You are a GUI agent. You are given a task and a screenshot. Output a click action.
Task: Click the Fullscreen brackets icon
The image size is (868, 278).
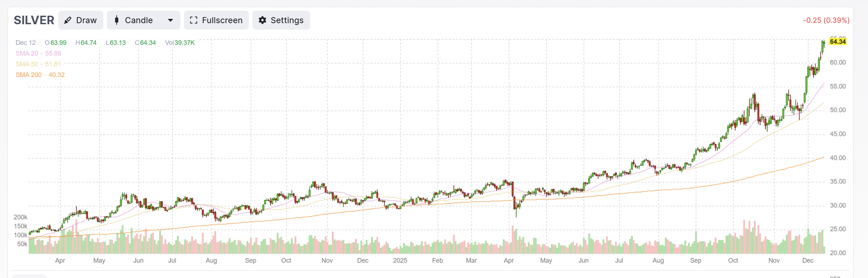coord(194,20)
